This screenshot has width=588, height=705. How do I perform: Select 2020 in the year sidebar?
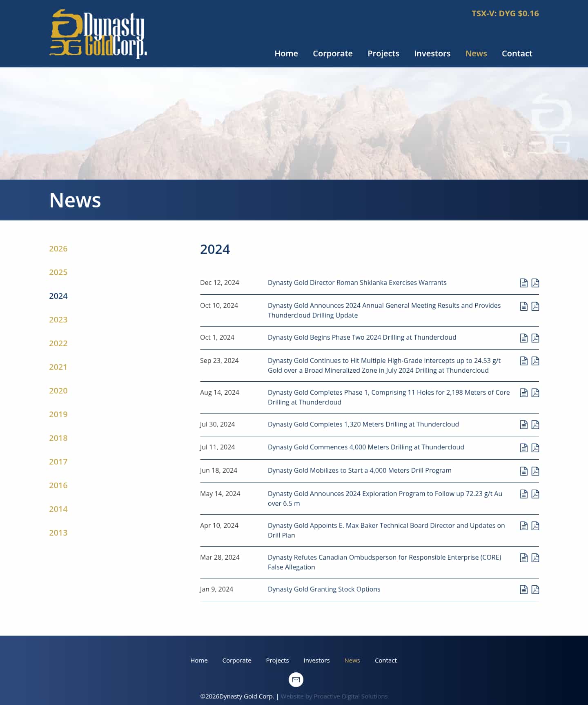point(58,391)
